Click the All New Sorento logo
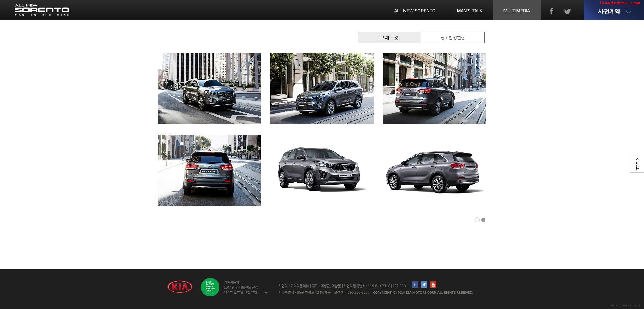 (x=42, y=10)
